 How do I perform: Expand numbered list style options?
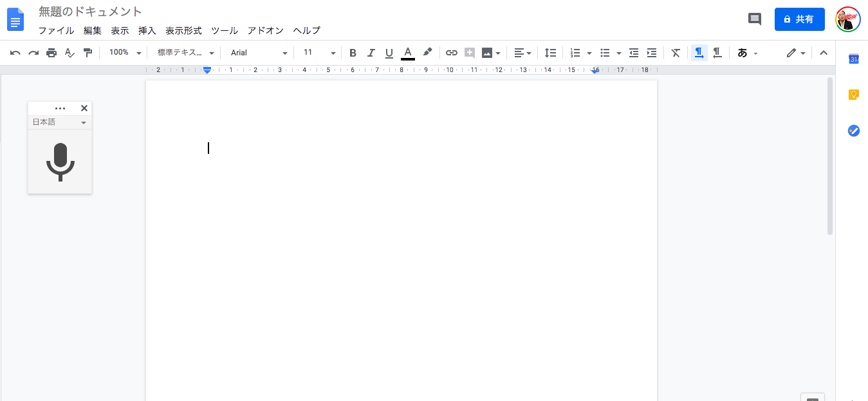point(589,53)
